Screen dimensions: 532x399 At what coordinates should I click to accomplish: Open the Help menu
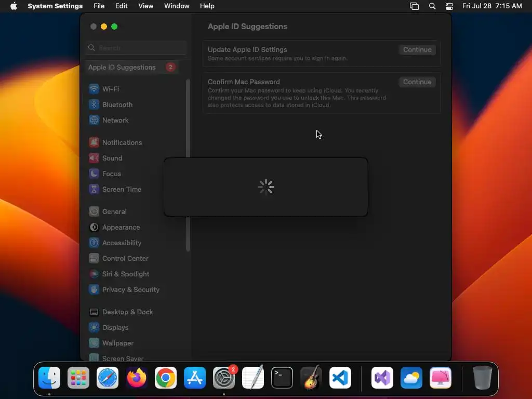[x=207, y=6]
